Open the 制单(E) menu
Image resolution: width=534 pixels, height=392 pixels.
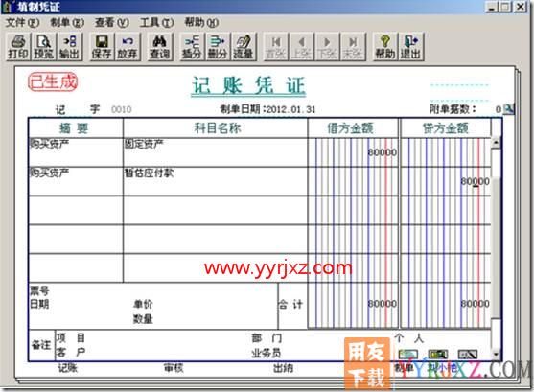[x=67, y=22]
